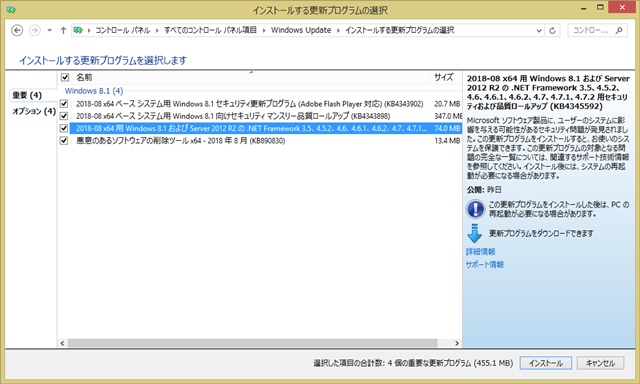Toggle the select-all checkbox in header
This screenshot has width=640, height=384.
coord(65,77)
